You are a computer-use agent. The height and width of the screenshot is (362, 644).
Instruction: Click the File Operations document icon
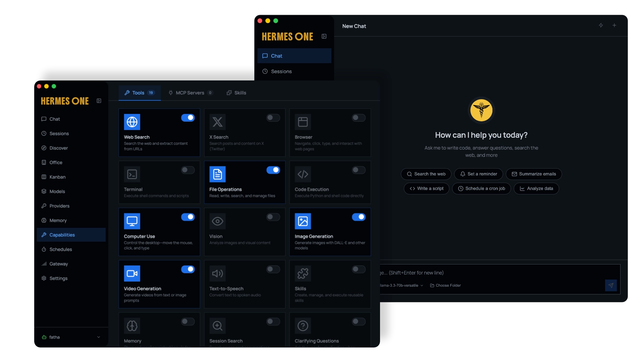pos(217,174)
